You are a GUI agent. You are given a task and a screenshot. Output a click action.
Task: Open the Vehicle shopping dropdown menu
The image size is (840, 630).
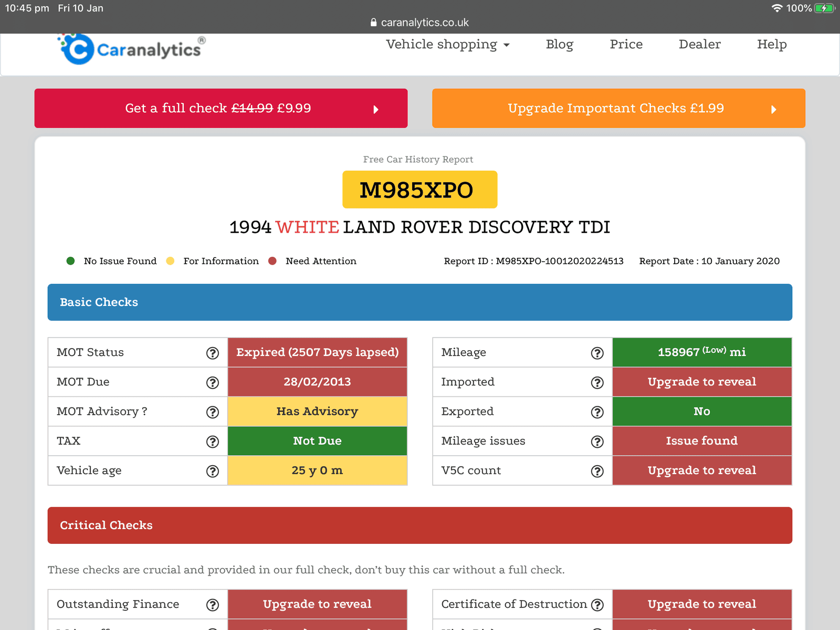pyautogui.click(x=448, y=44)
